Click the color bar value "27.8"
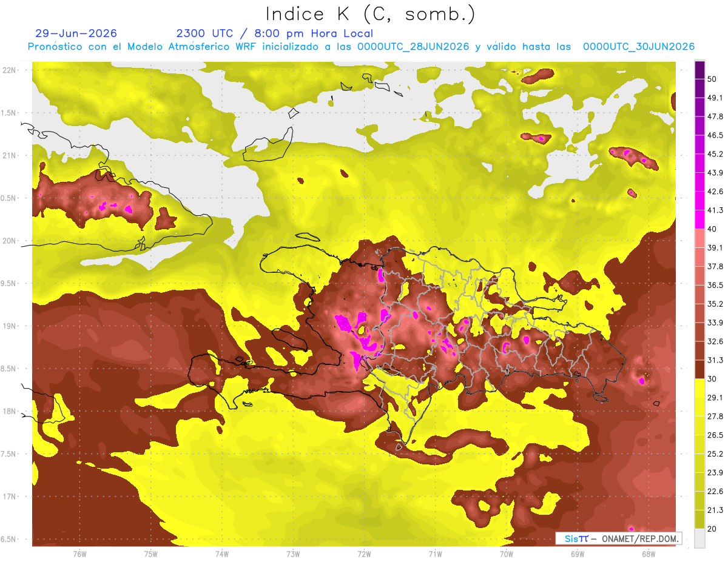 tap(716, 416)
